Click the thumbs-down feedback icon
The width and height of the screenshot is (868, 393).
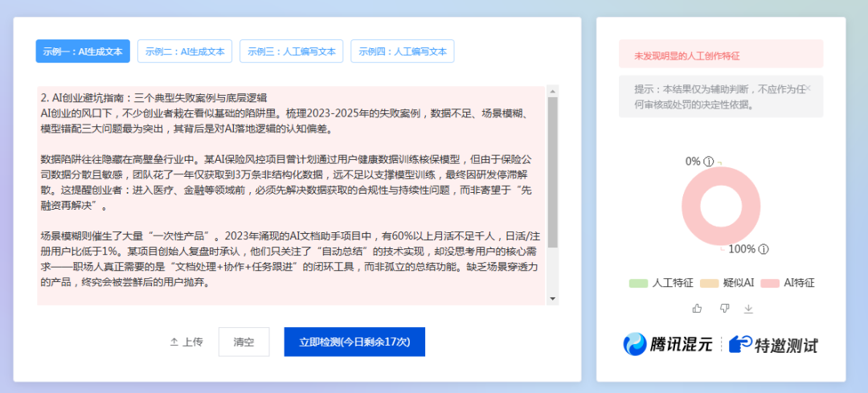coord(724,308)
